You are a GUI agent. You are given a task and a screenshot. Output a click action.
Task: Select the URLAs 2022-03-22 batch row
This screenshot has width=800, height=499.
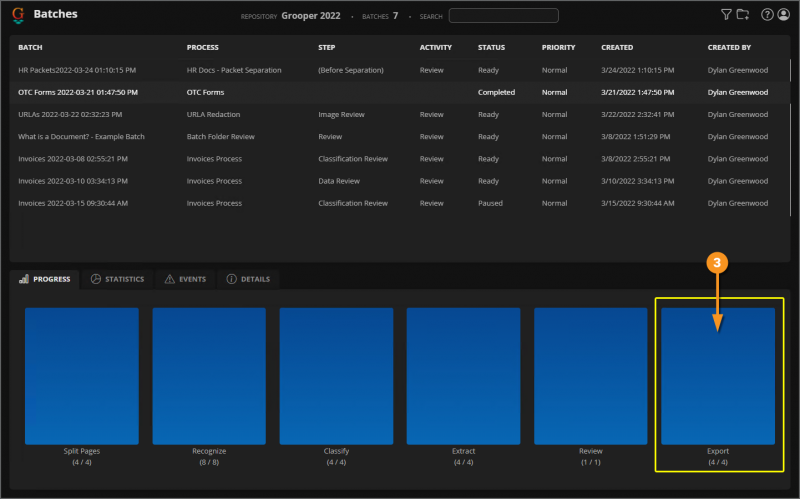click(71, 114)
